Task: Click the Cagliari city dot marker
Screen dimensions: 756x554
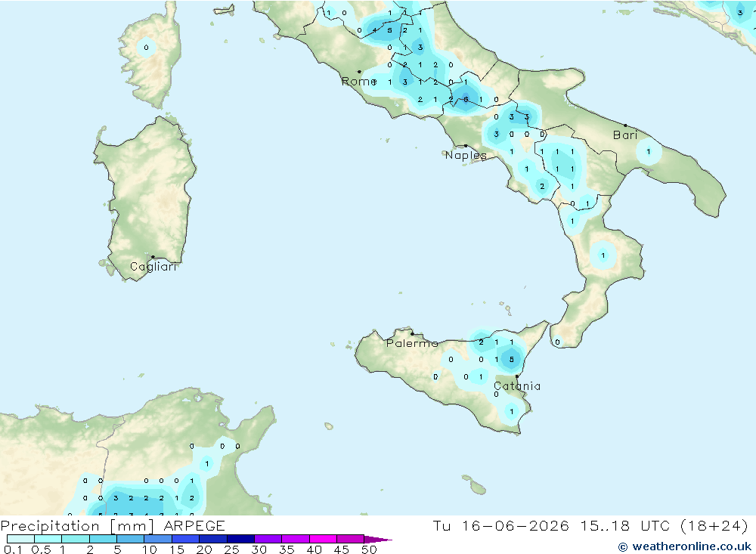Action: click(x=153, y=257)
